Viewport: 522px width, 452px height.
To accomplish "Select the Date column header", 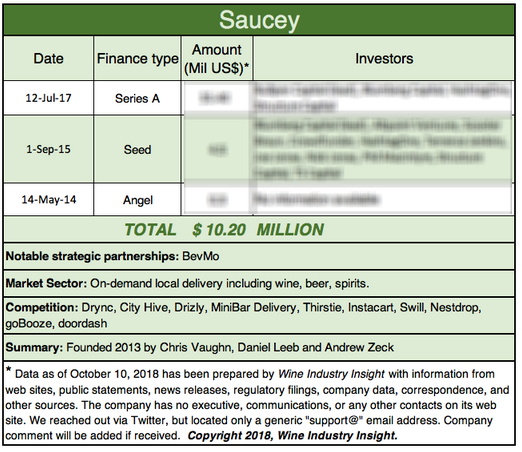I will (x=49, y=58).
